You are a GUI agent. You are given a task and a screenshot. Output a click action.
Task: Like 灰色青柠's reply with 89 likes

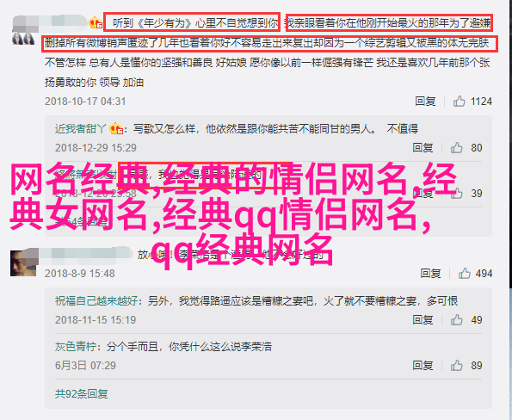pyautogui.click(x=457, y=366)
